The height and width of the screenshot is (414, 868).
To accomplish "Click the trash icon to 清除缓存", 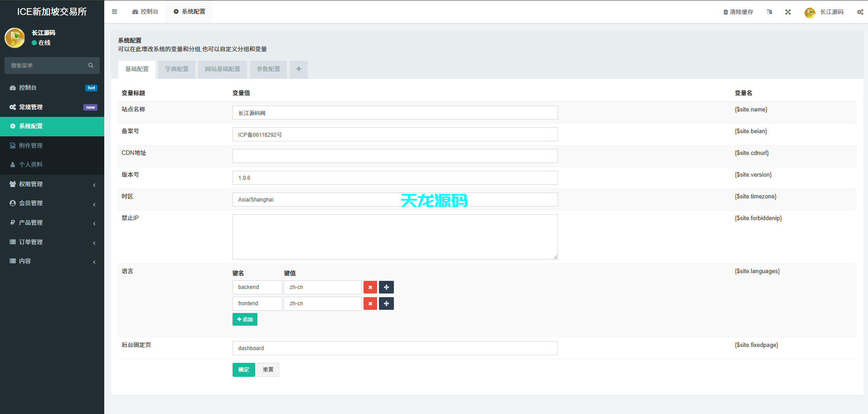I will 726,12.
